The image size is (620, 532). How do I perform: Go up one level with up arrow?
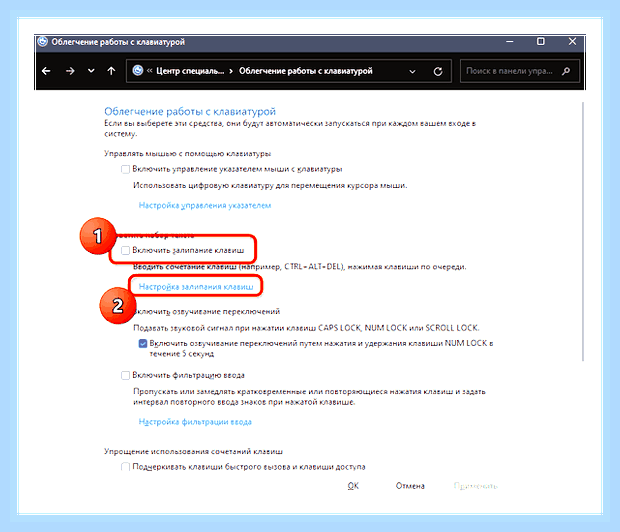pos(112,71)
